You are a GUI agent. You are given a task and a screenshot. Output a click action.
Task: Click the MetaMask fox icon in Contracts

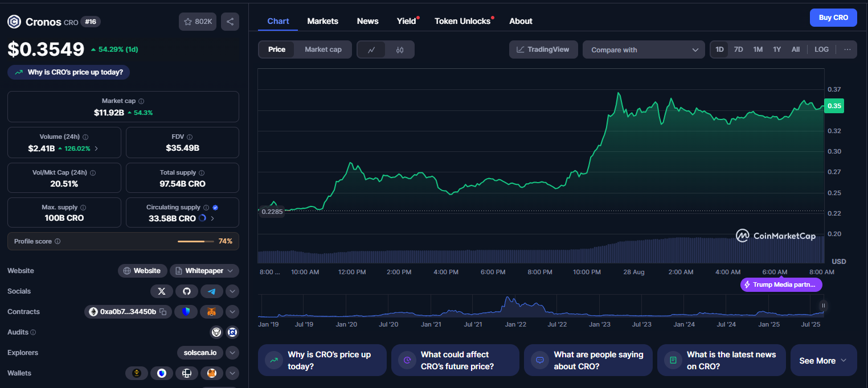click(x=211, y=312)
